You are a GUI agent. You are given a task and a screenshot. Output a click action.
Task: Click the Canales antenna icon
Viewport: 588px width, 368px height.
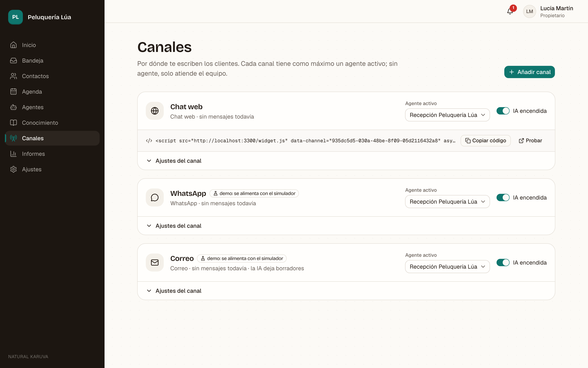(x=14, y=138)
